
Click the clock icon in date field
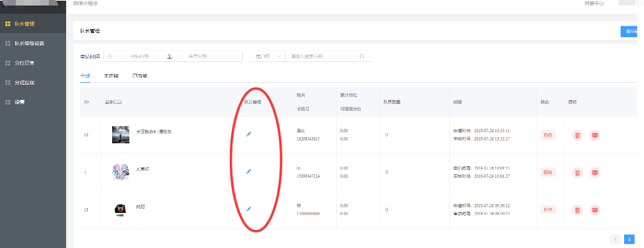click(x=110, y=56)
